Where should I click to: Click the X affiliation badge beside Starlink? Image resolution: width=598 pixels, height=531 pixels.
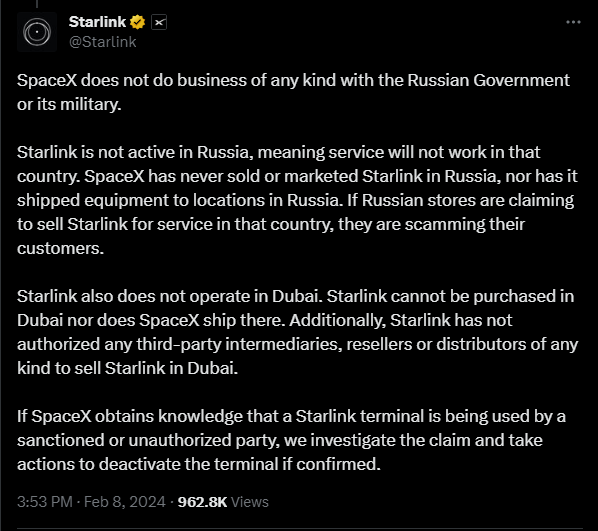(x=159, y=22)
